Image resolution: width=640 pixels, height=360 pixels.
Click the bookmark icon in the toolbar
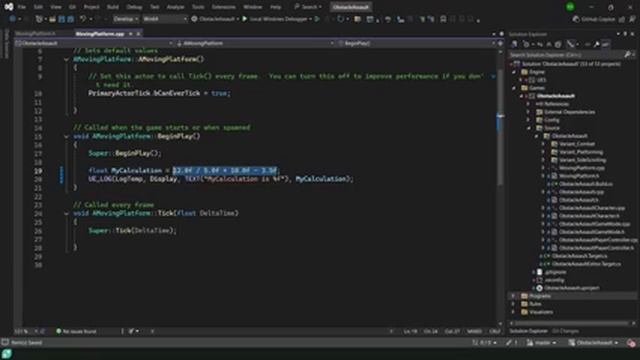point(443,19)
